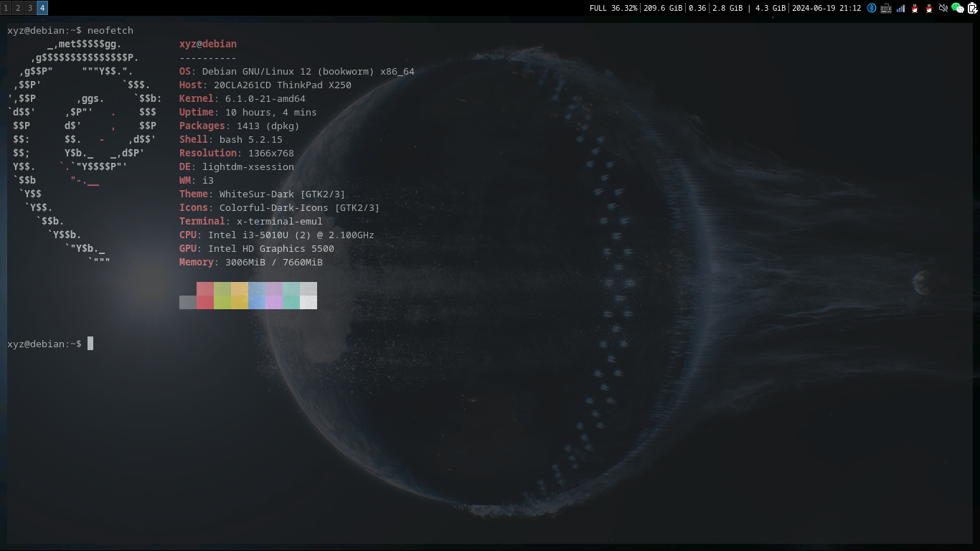The image size is (980, 551).
Task: Click the '4.3 GiB' memory status
Action: tap(771, 8)
